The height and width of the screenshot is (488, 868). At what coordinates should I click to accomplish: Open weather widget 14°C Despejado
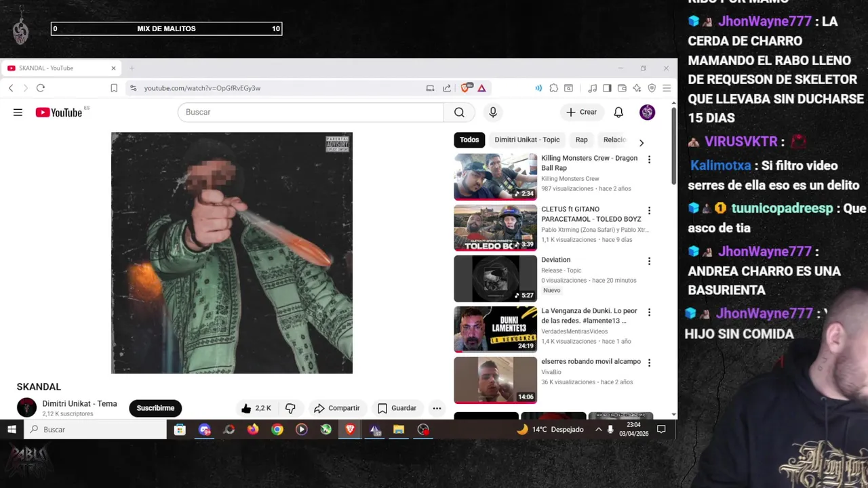coord(550,429)
